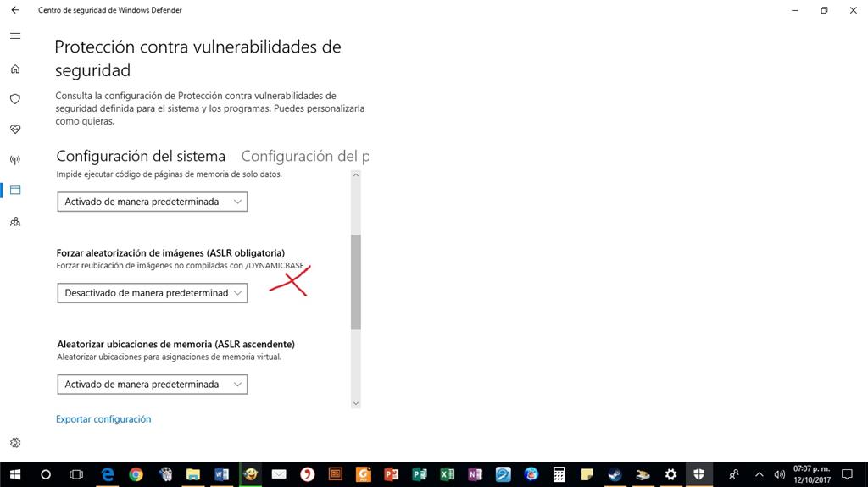The width and height of the screenshot is (868, 487).
Task: Select Windows Defender shield on the taskbar
Action: pyautogui.click(x=698, y=474)
